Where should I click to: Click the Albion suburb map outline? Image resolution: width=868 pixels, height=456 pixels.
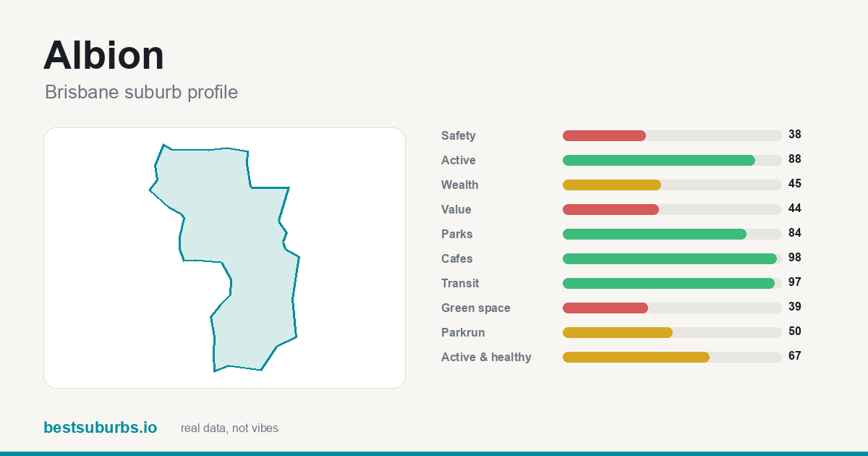coord(224,258)
